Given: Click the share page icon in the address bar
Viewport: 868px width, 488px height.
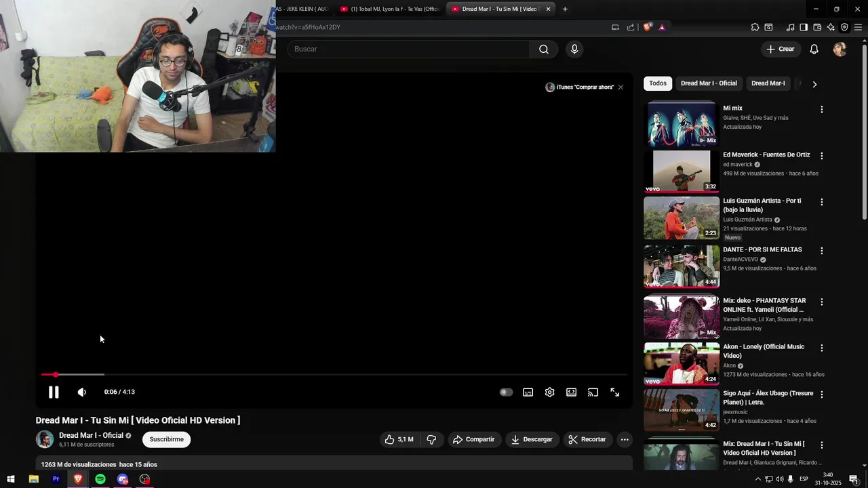Looking at the screenshot, I should [x=631, y=27].
